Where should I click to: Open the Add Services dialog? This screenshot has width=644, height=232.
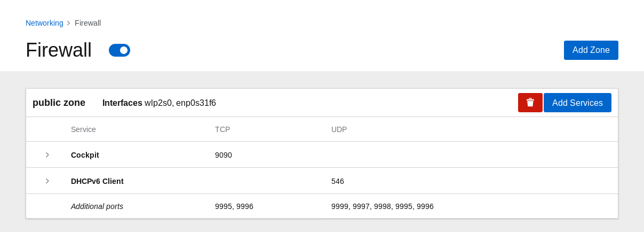click(x=577, y=103)
